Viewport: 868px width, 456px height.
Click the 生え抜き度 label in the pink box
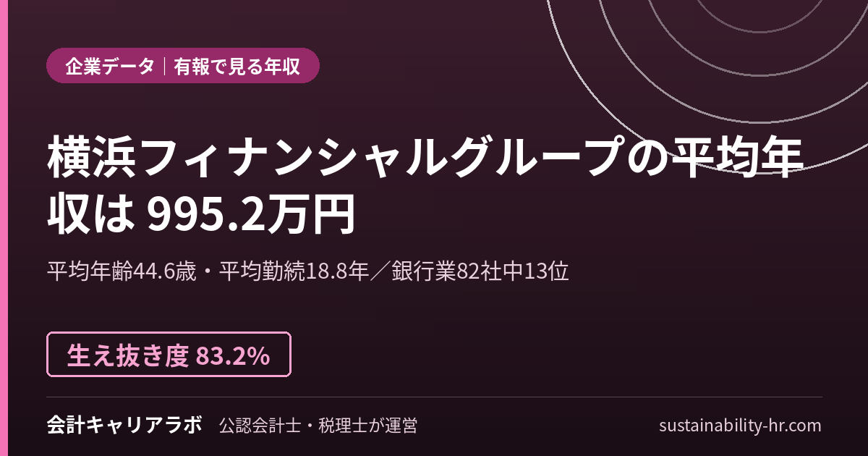click(x=128, y=355)
